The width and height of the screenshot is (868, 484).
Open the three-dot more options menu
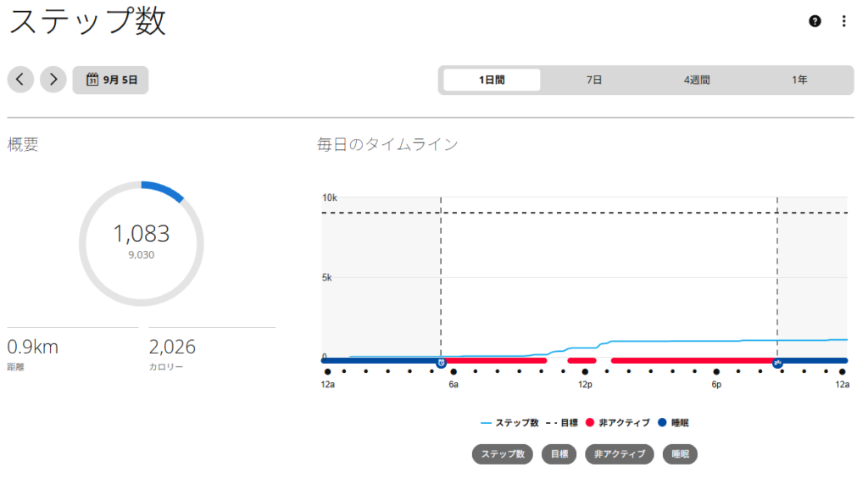point(843,21)
